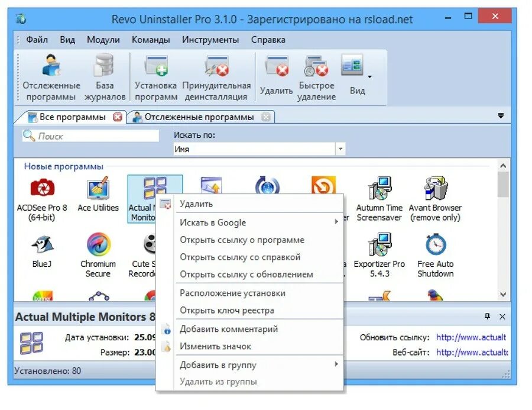Click the Веб-сайт actualtools link
Image resolution: width=532 pixels, height=410 pixels.
click(472, 352)
